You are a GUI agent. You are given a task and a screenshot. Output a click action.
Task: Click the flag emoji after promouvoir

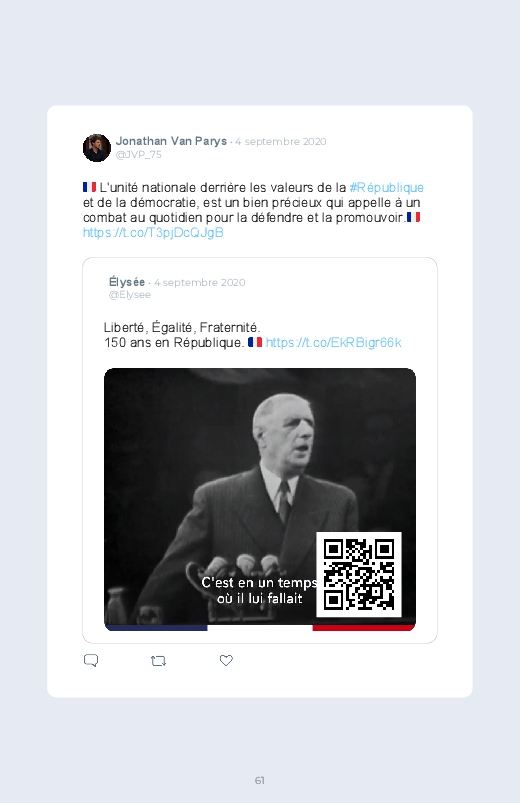coord(413,217)
